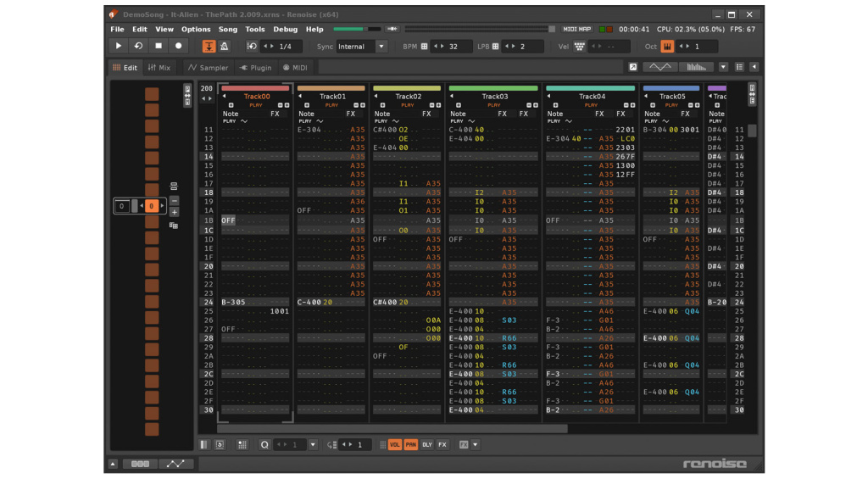Open the Edit menu
The image size is (868, 479).
point(140,30)
